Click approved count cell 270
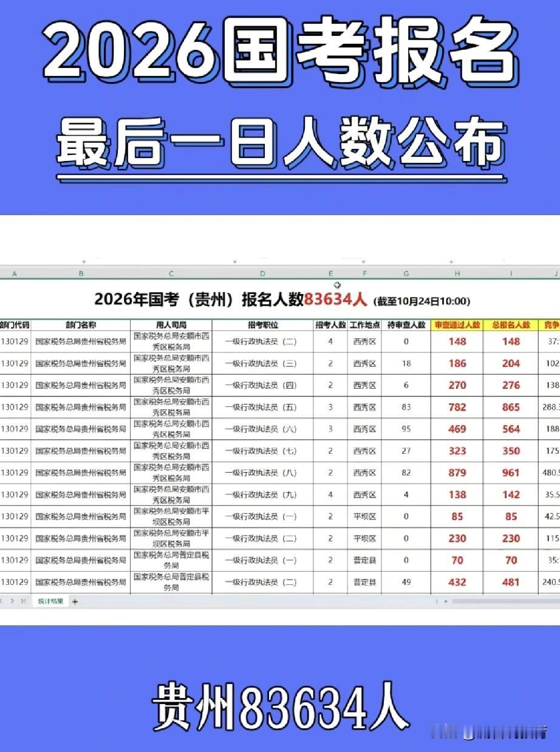The image size is (560, 752). [457, 385]
